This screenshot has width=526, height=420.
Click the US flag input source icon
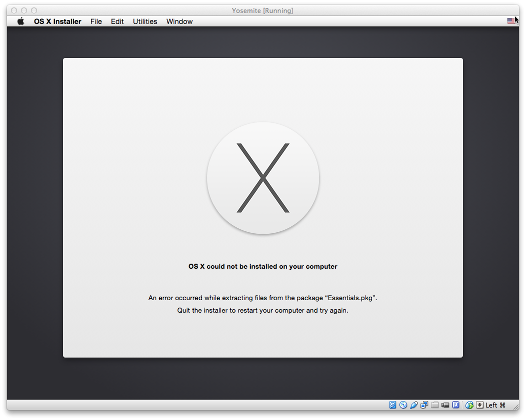tap(511, 21)
